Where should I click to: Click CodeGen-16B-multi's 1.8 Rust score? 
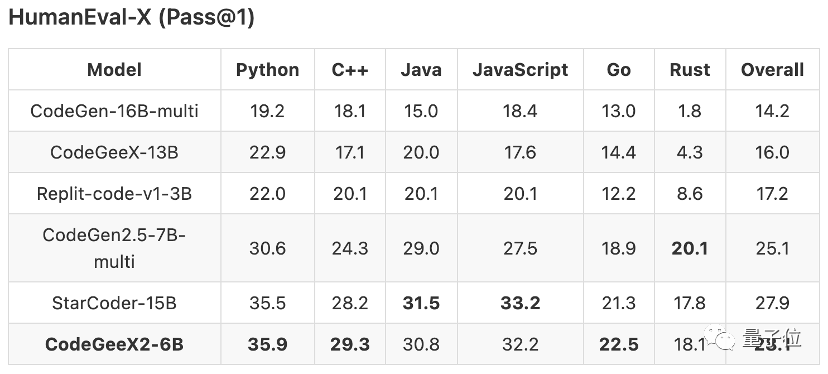click(x=690, y=111)
